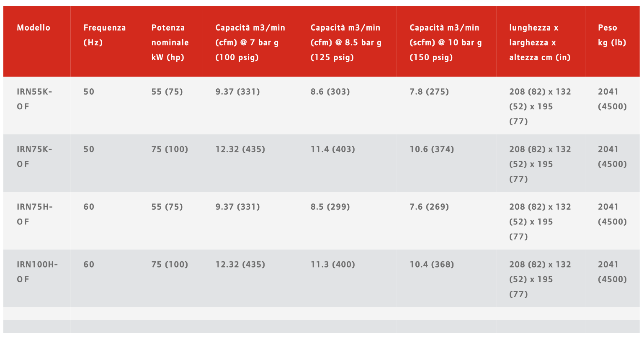Click the Capacità @ 8.5 bar g header
The image size is (644, 337).
(x=346, y=42)
